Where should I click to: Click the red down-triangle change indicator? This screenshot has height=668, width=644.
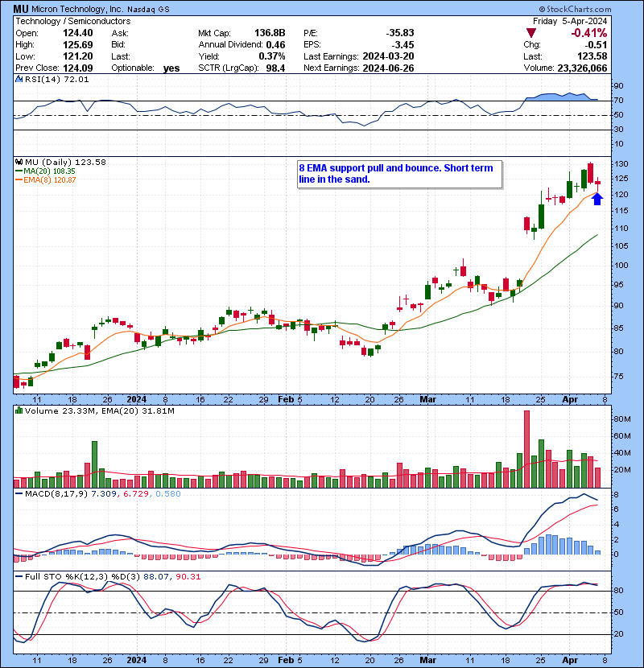pyautogui.click(x=531, y=33)
